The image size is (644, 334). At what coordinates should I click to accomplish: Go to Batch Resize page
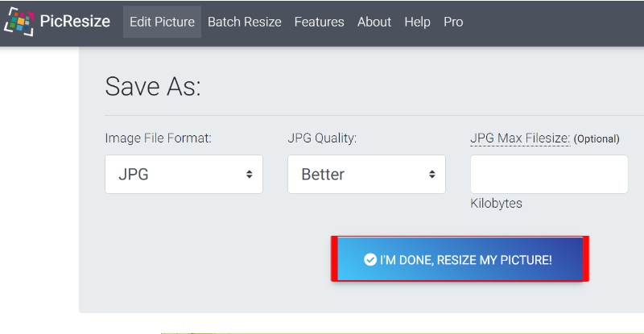point(244,22)
